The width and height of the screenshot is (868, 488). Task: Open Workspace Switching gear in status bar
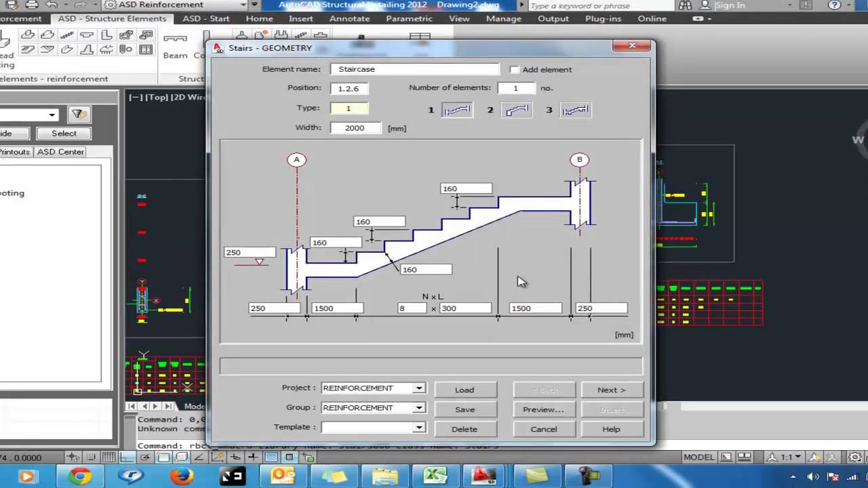click(x=855, y=457)
